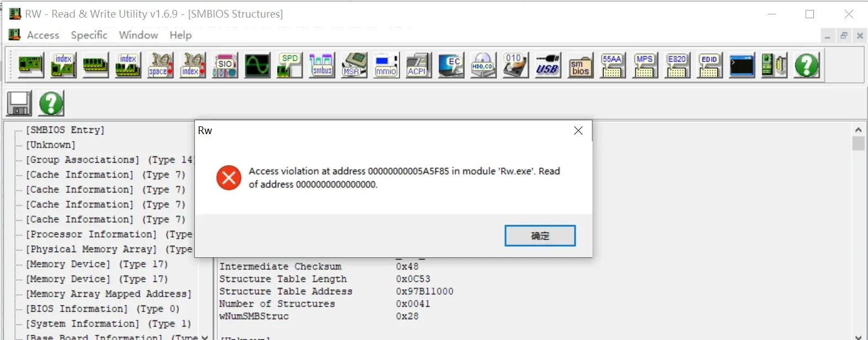Select [System Information] (Type 1) node
This screenshot has height=340, width=868.
[108, 323]
